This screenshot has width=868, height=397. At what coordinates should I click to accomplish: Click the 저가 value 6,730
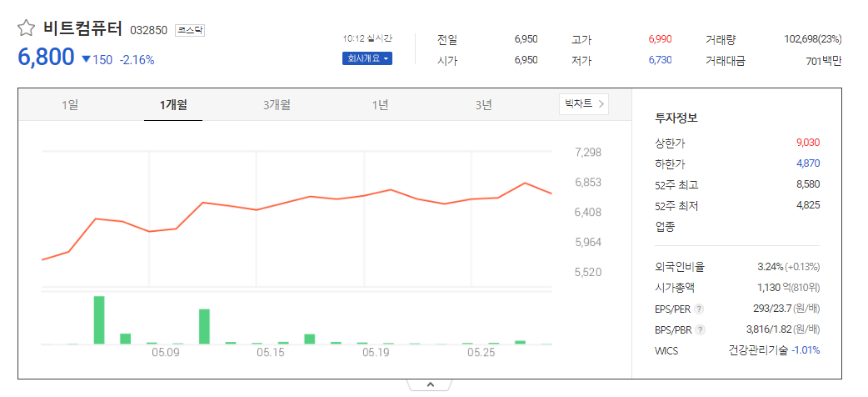660,60
